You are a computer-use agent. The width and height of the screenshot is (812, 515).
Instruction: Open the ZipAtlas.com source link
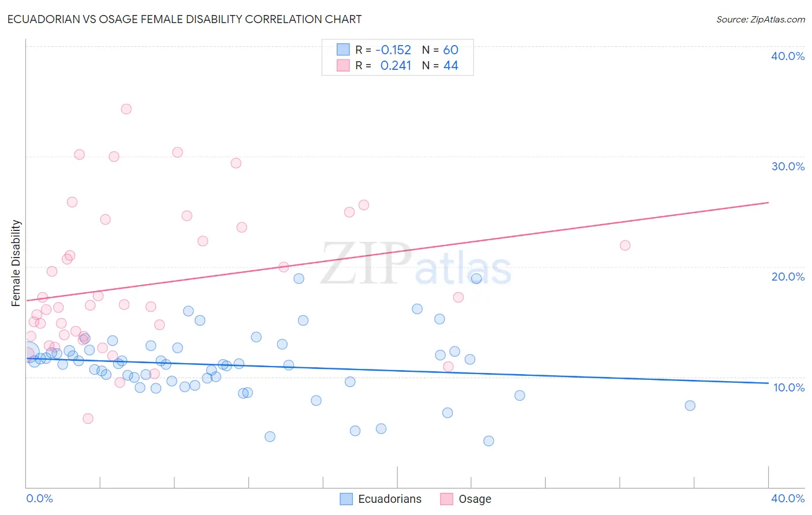(761, 19)
